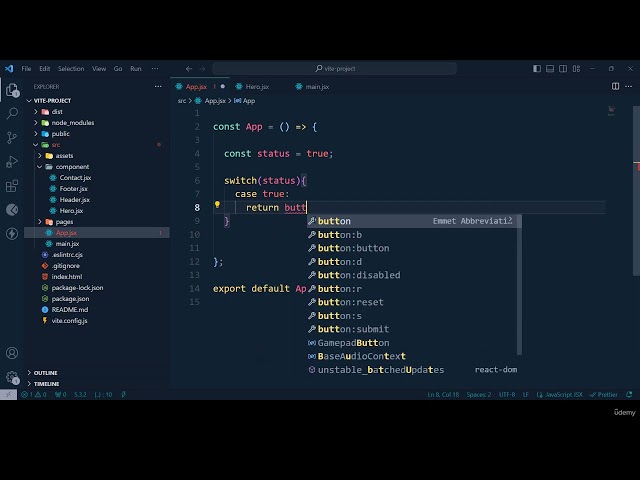Toggle secondary side bar layout icon
640x480 pixels.
(x=563, y=69)
